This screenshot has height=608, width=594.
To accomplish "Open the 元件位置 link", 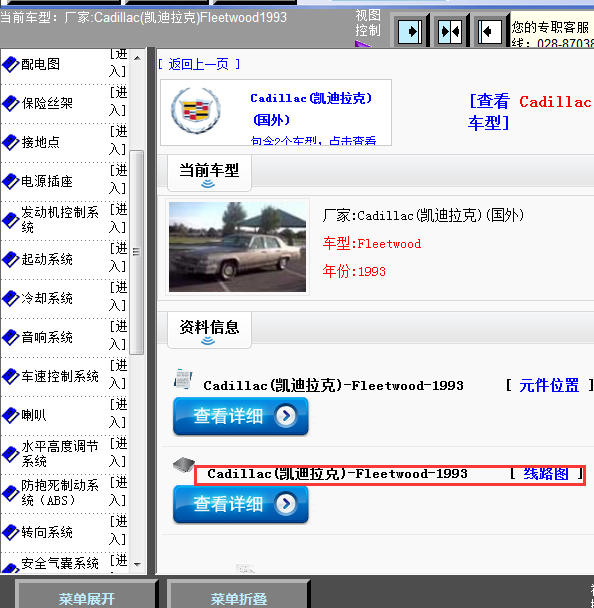I will point(549,385).
